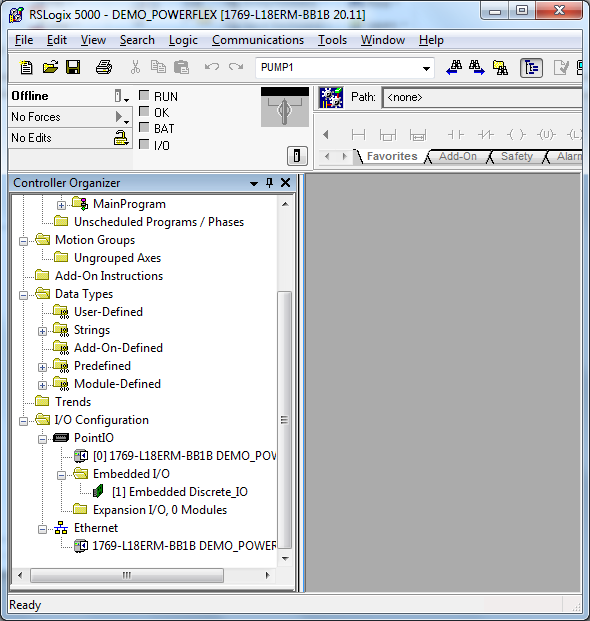
Task: Expand the MainProgram tree node
Action: [61, 205]
